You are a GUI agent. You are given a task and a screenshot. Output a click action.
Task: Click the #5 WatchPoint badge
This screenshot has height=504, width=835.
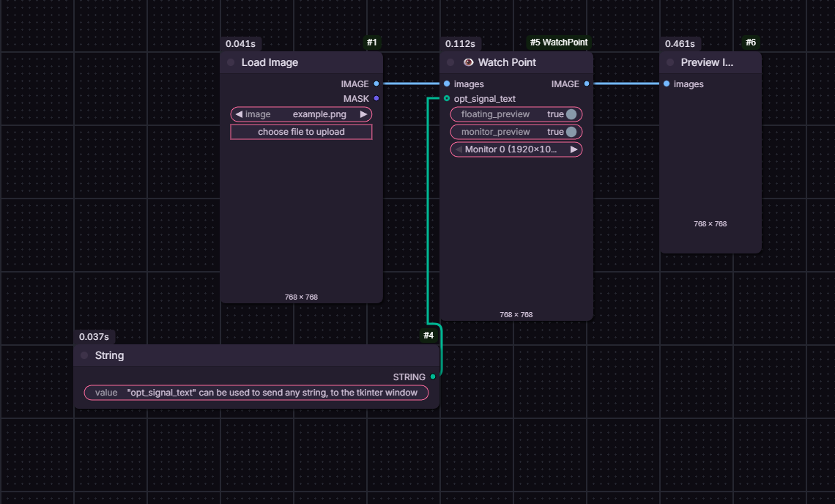pyautogui.click(x=559, y=42)
